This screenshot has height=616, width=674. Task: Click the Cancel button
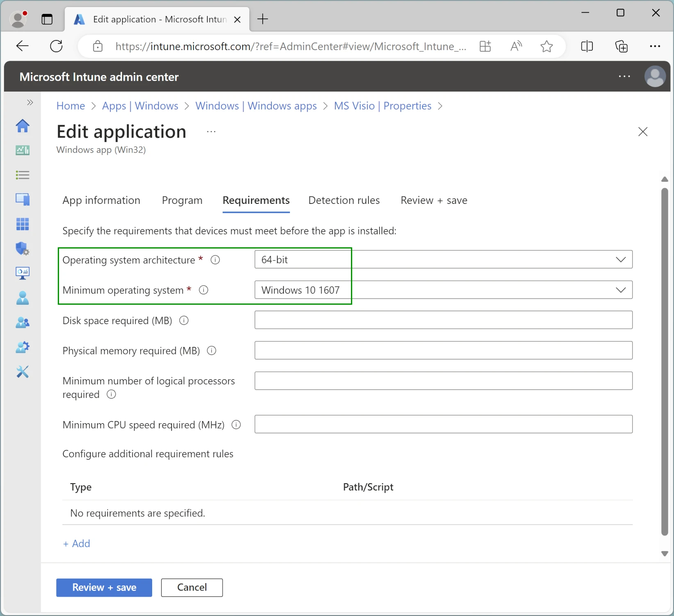pyautogui.click(x=192, y=588)
